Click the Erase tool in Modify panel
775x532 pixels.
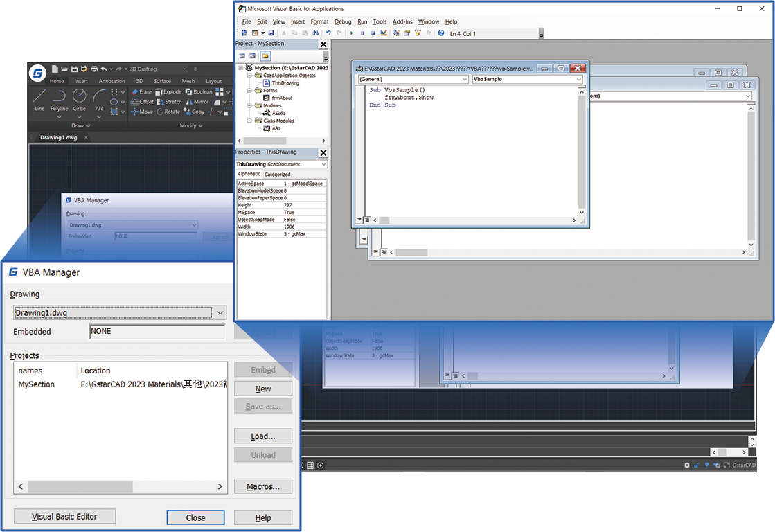point(142,92)
